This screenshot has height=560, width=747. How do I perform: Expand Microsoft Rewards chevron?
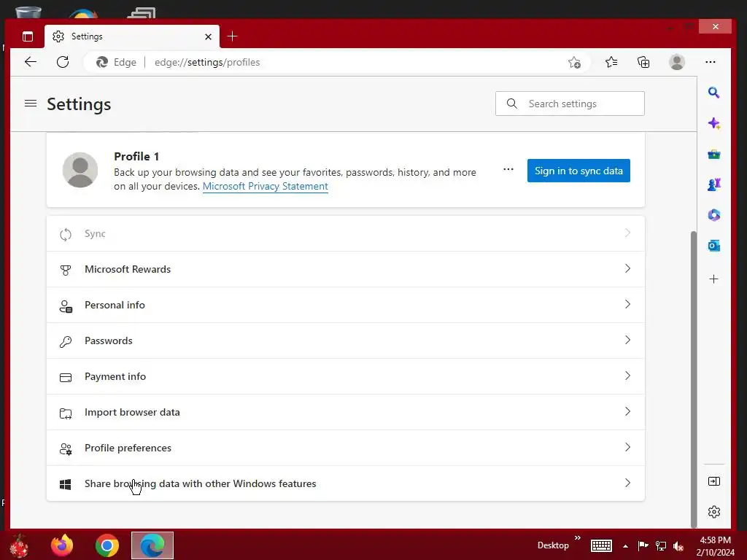627,268
